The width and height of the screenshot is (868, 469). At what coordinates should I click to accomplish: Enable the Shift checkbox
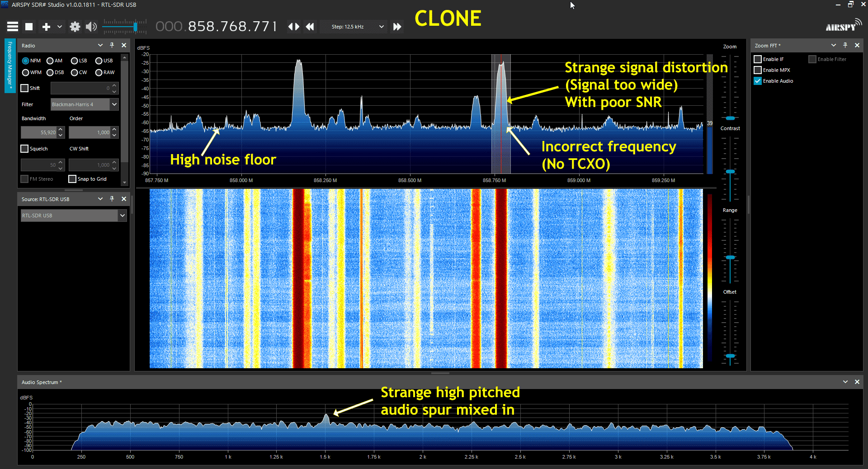tap(25, 88)
